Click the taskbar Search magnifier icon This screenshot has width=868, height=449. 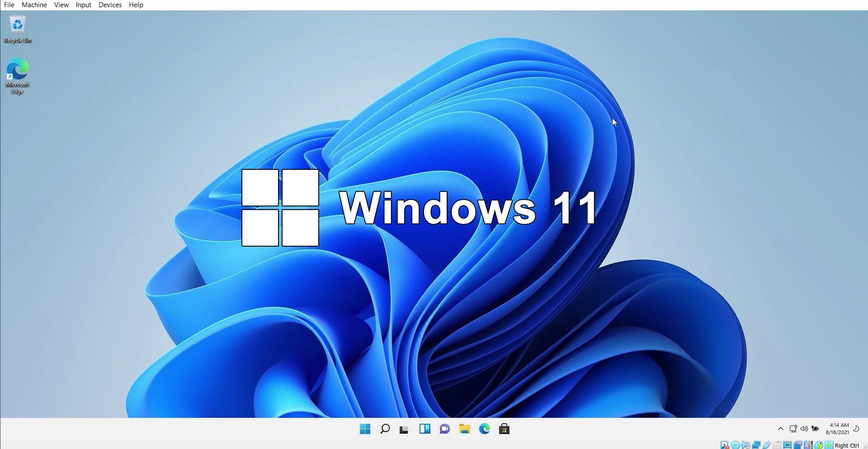coord(385,429)
